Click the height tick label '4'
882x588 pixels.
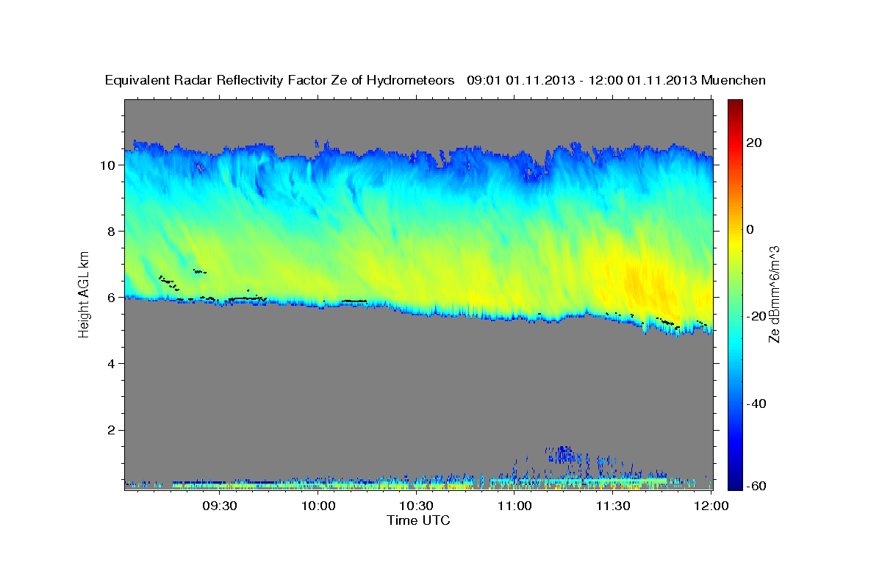coord(112,364)
